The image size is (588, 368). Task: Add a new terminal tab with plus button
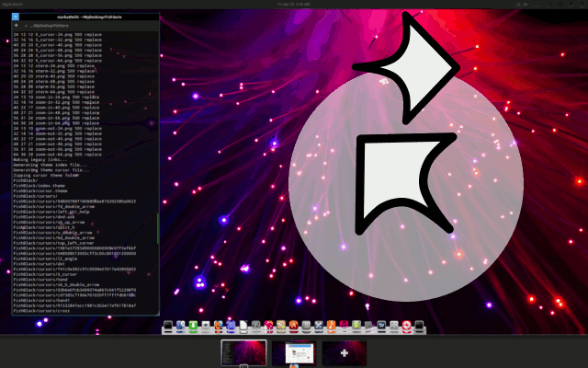point(17,26)
